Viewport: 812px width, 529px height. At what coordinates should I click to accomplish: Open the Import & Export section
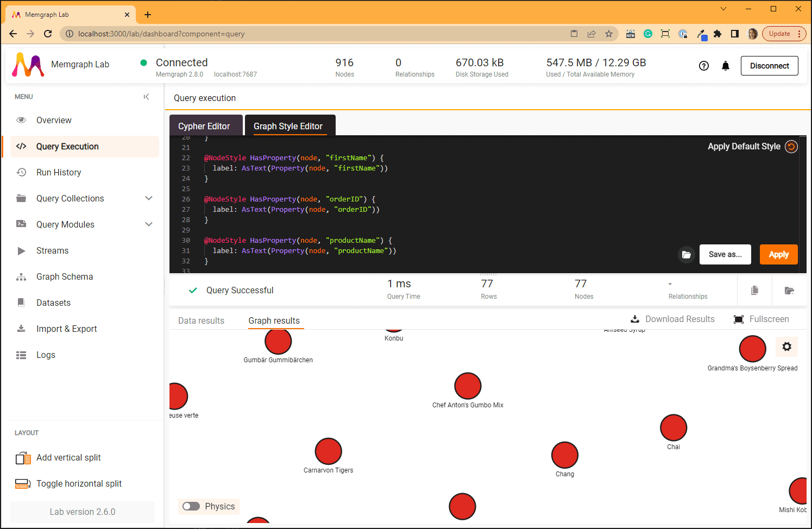pos(66,329)
